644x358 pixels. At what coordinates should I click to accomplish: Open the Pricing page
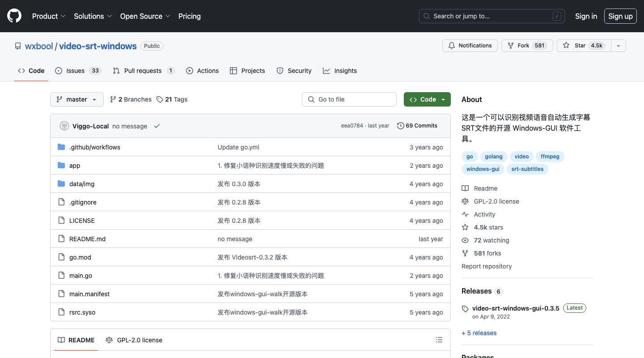[x=190, y=16]
